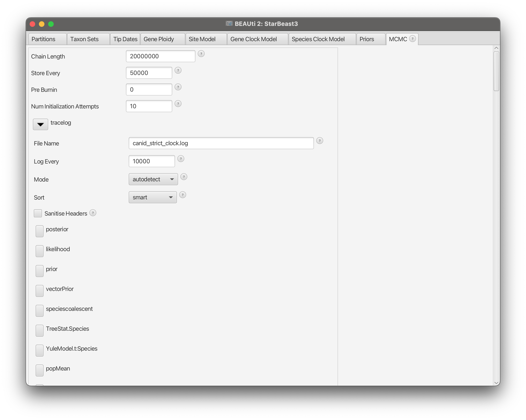Click help icon next to File Name

(319, 141)
